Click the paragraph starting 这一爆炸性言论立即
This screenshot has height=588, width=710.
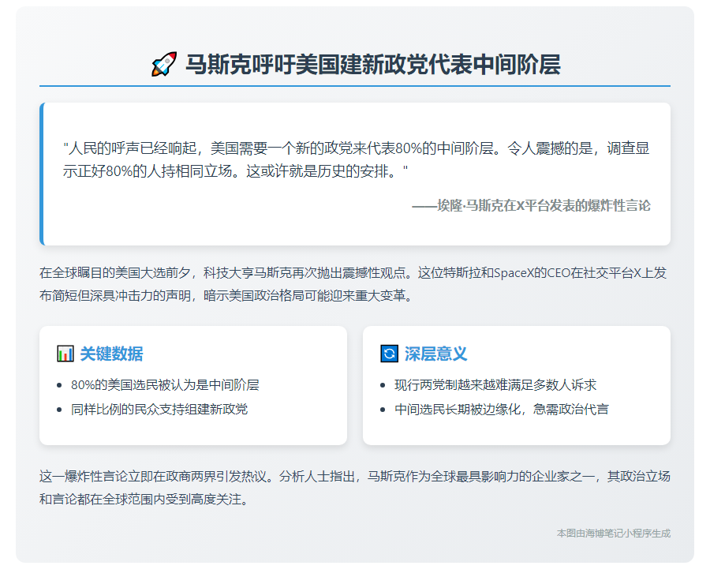click(354, 488)
